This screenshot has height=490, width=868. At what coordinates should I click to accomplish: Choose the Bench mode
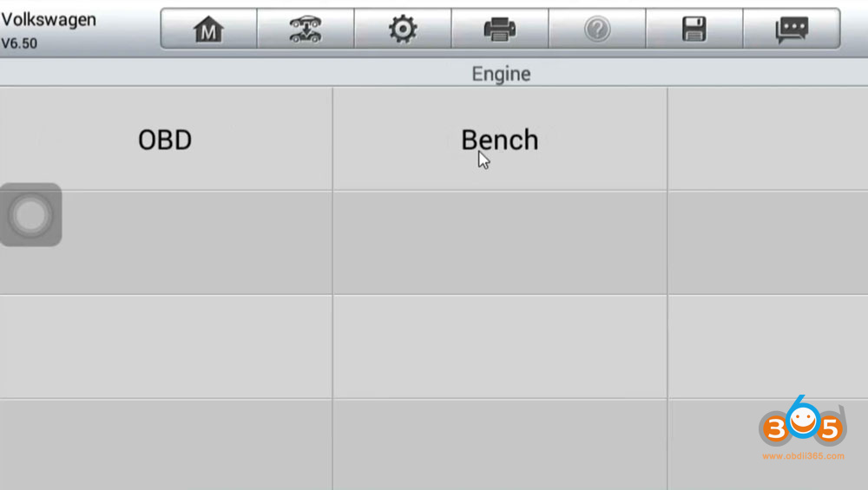(x=499, y=140)
